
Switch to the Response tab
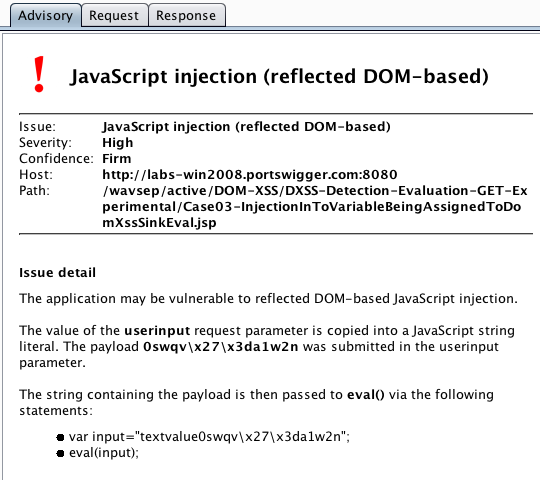pyautogui.click(x=186, y=15)
